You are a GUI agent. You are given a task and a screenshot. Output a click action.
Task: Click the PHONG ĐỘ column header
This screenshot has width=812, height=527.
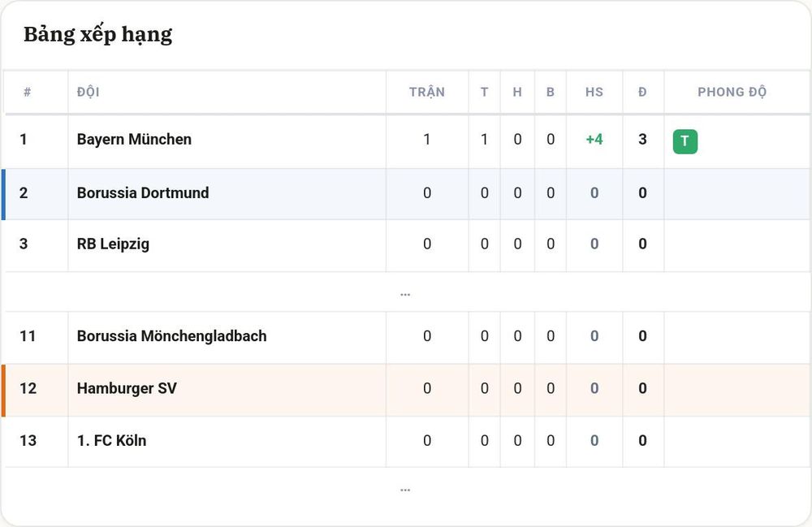pyautogui.click(x=732, y=92)
